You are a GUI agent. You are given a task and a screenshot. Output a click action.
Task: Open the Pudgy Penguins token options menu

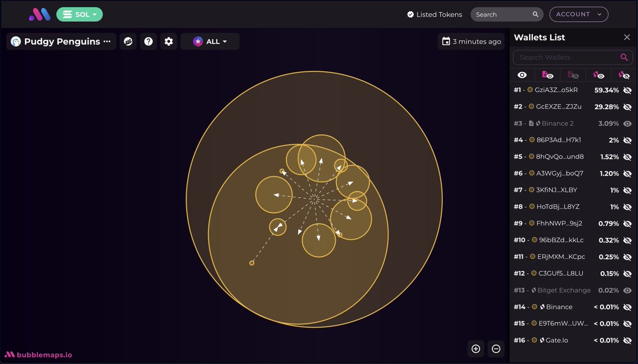coord(107,41)
